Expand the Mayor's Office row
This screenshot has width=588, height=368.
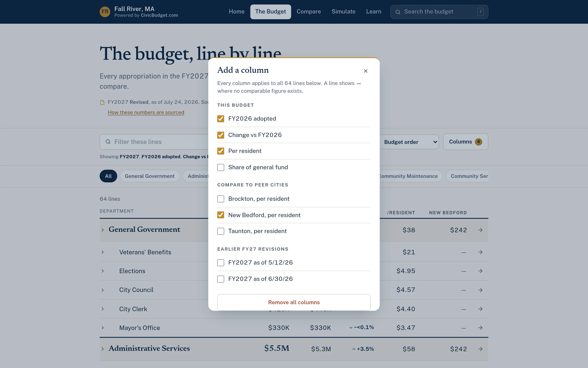102,328
